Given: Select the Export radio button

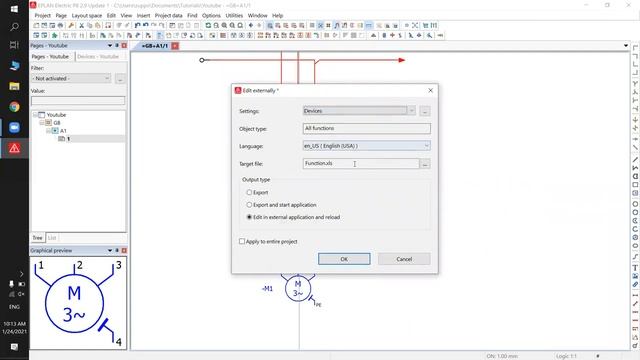Looking at the screenshot, I should coord(249,192).
